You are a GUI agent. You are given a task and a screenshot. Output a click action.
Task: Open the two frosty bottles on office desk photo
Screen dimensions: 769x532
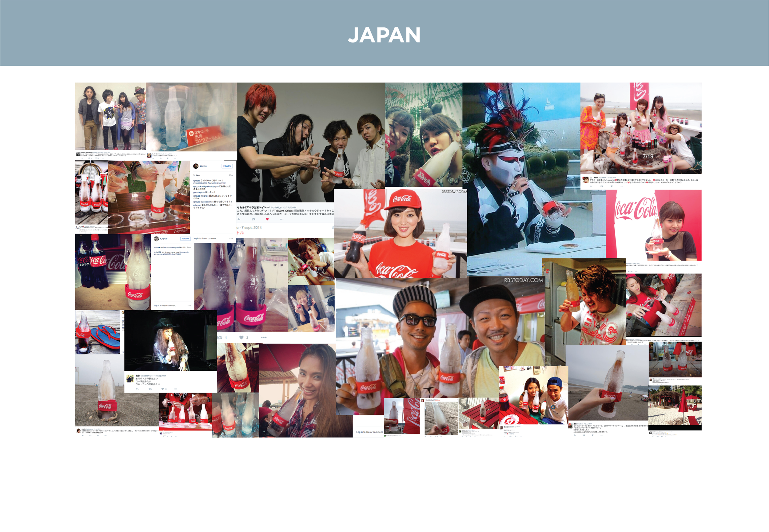click(241, 287)
